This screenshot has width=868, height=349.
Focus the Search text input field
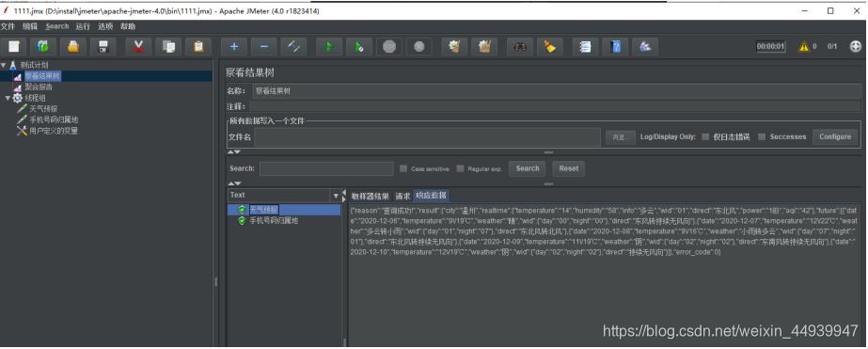point(326,168)
